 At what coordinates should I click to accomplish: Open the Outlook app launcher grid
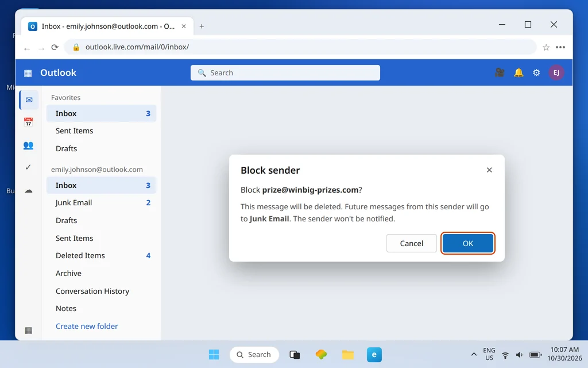click(x=28, y=73)
